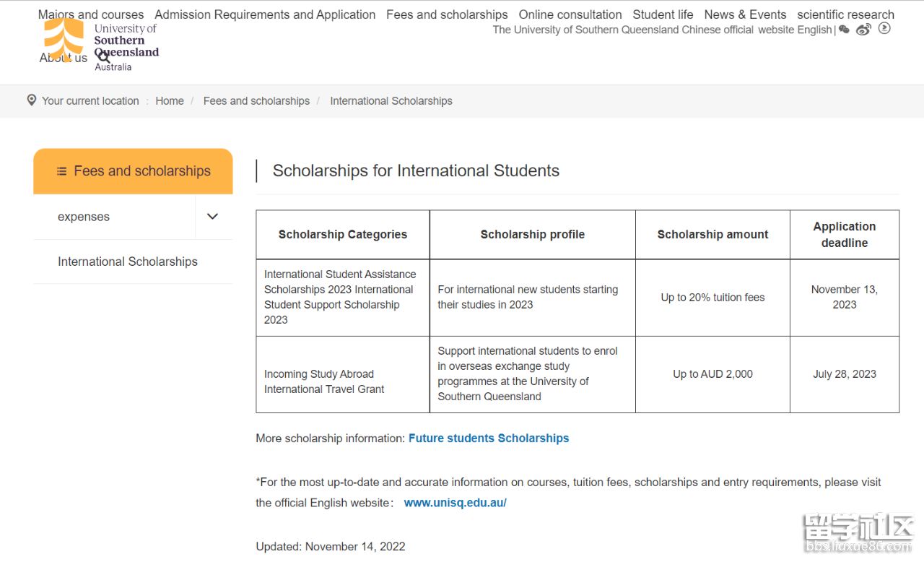Click the 'Support international students to enrol' cell

533,374
